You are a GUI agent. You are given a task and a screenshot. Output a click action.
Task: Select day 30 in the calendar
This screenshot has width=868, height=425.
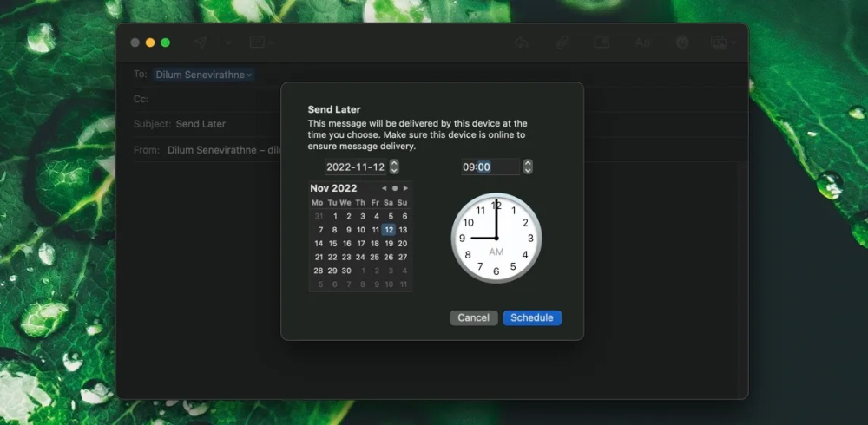coord(346,271)
